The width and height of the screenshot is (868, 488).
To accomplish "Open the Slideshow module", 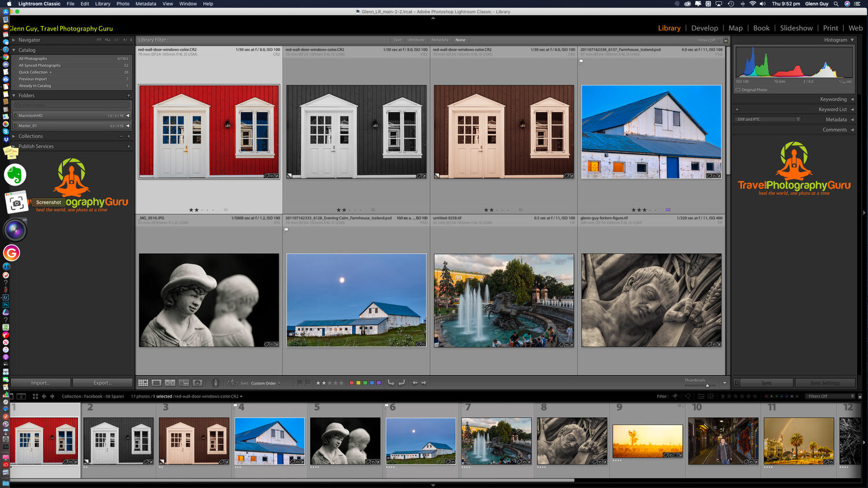I will click(x=796, y=28).
